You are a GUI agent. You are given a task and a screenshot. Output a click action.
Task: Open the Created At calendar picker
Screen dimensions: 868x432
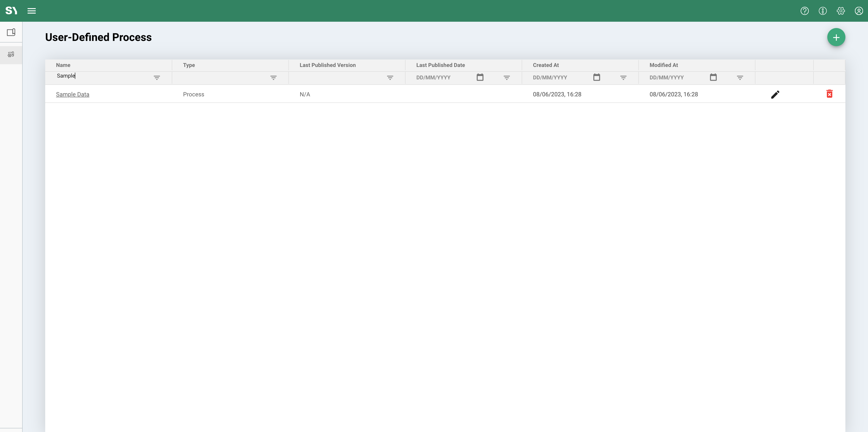pos(597,77)
